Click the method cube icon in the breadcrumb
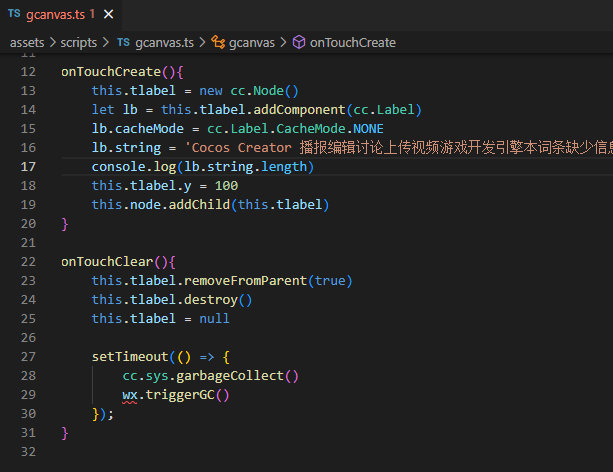This screenshot has height=472, width=613. click(299, 42)
